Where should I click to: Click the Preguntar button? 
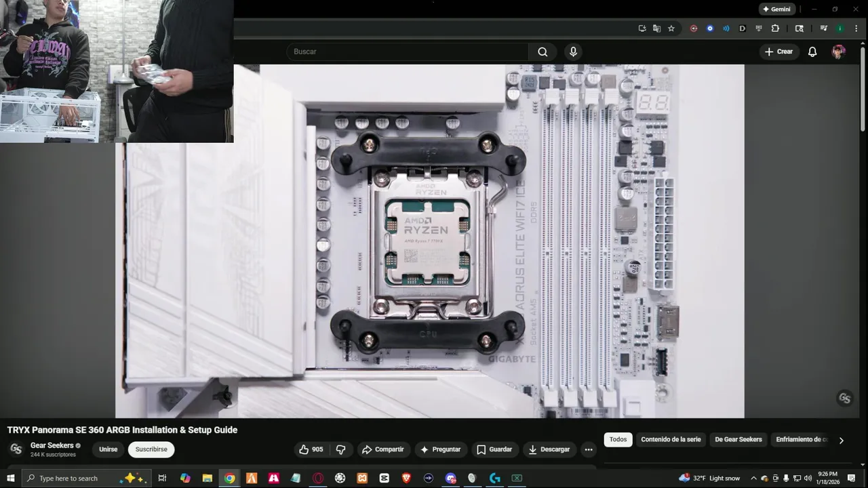coord(440,449)
